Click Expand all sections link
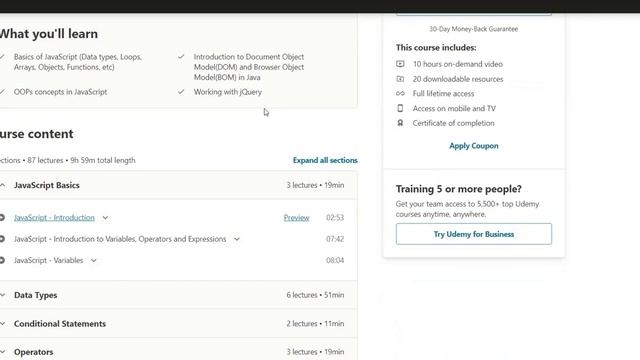The height and width of the screenshot is (360, 640). [325, 160]
